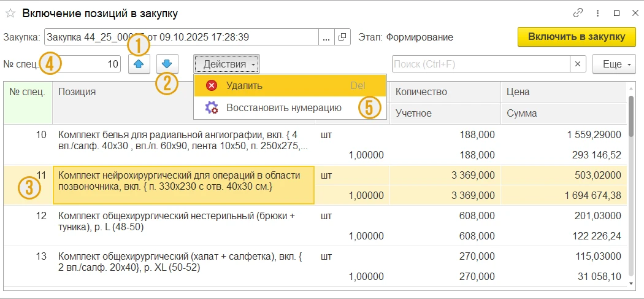Click the Сумма column subheader
The image size is (644, 299).
(x=564, y=114)
